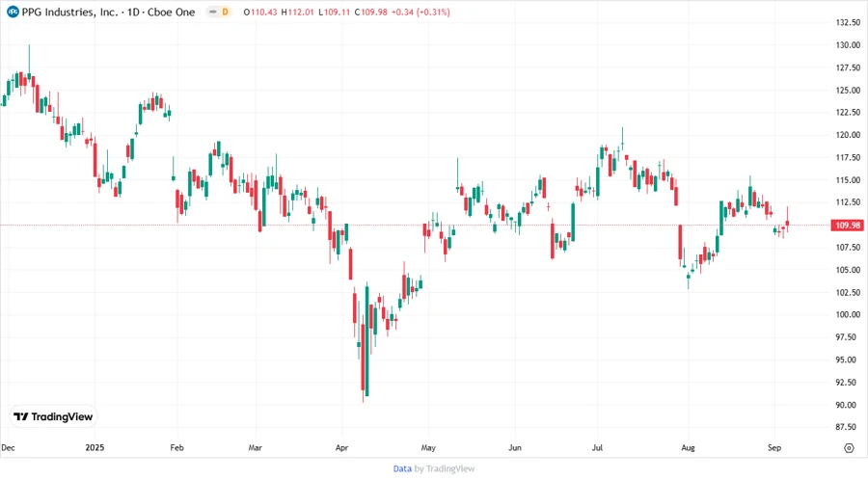868x480 pixels.
Task: Click the open value O110.43
Action: click(260, 12)
